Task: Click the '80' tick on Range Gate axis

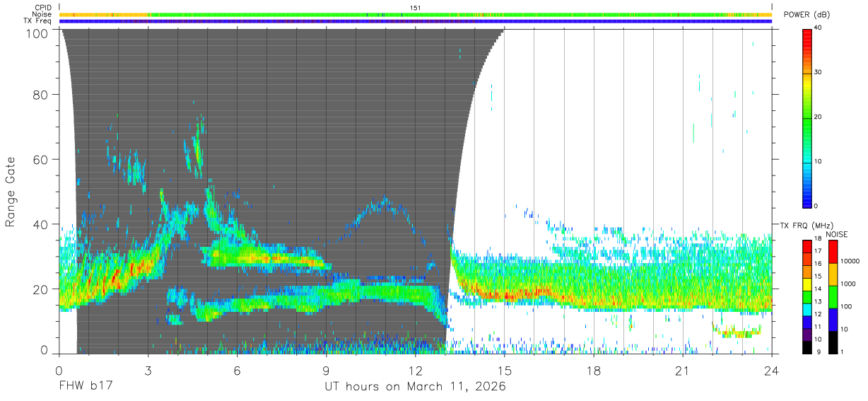Action: tap(42, 94)
